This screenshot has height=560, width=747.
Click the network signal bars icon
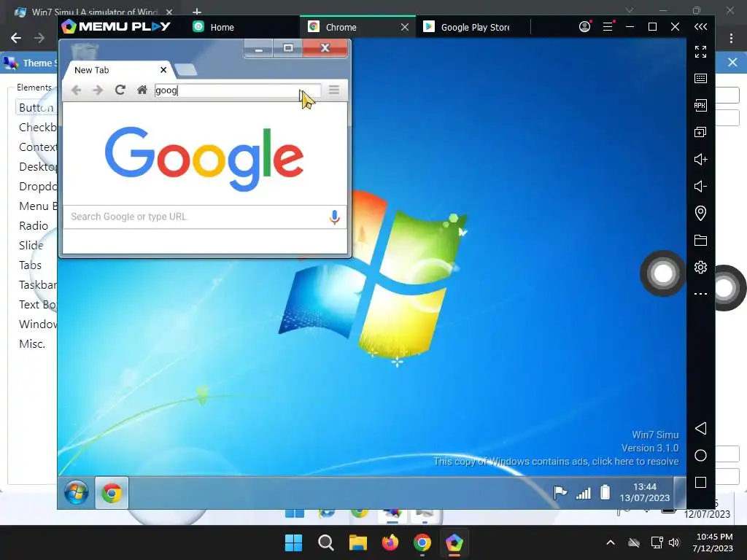(x=583, y=493)
